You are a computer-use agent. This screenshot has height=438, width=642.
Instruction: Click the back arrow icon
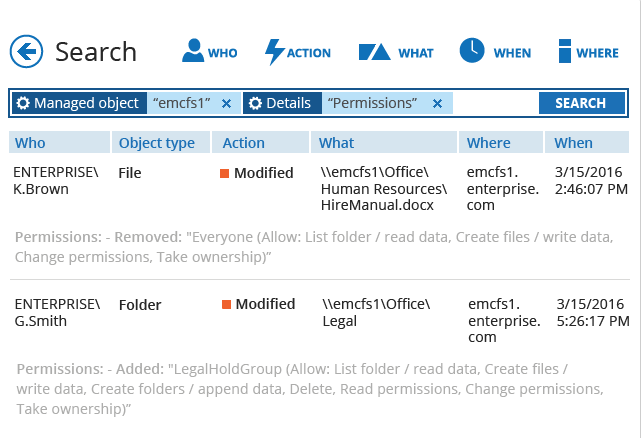coord(25,50)
